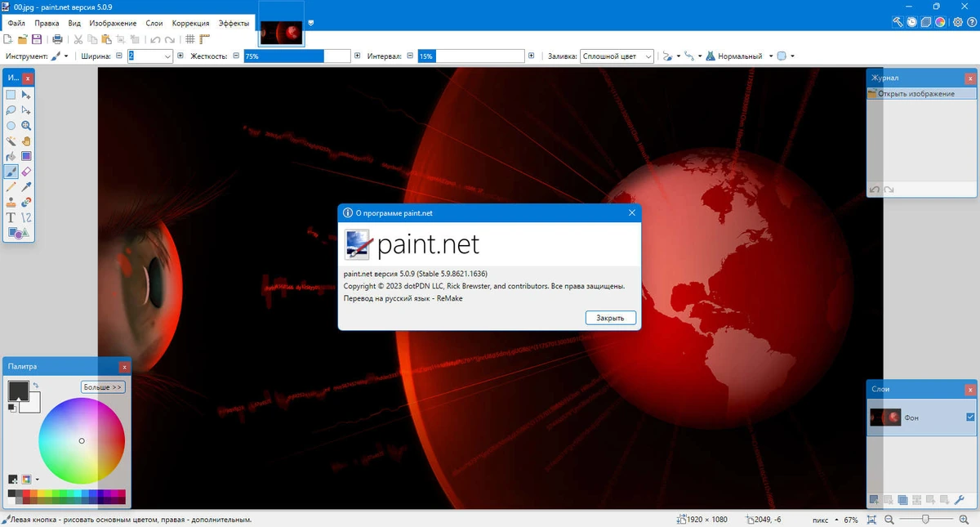Select the Rectangle Select tool
The height and width of the screenshot is (527, 980).
coord(11,95)
